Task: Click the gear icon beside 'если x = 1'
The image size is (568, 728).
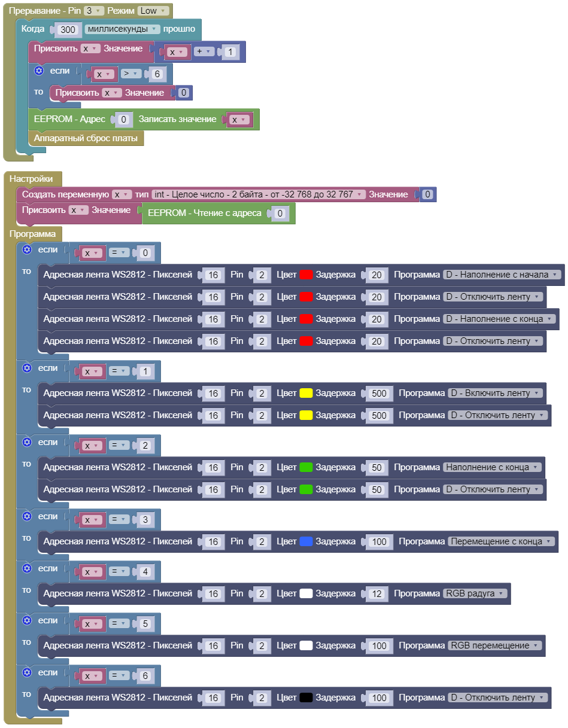Action: click(27, 368)
